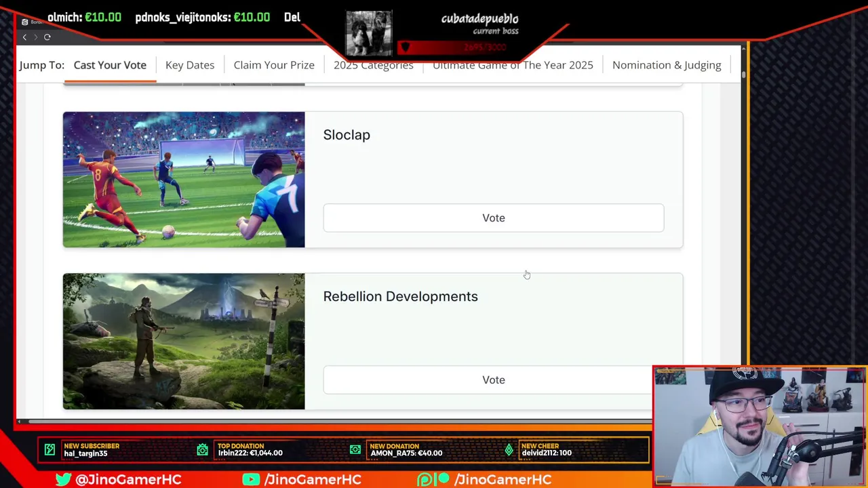This screenshot has height=488, width=868.
Task: Open the Twitter icon for @JinoGamerHC
Action: (x=64, y=479)
